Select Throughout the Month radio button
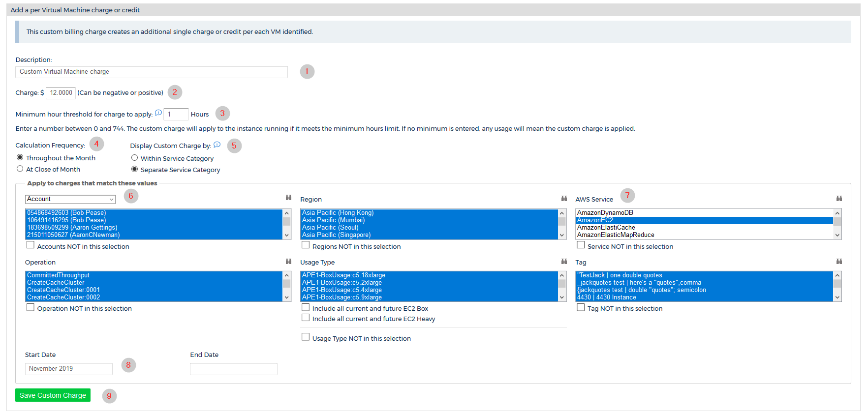Image resolution: width=868 pixels, height=414 pixels. (20, 157)
